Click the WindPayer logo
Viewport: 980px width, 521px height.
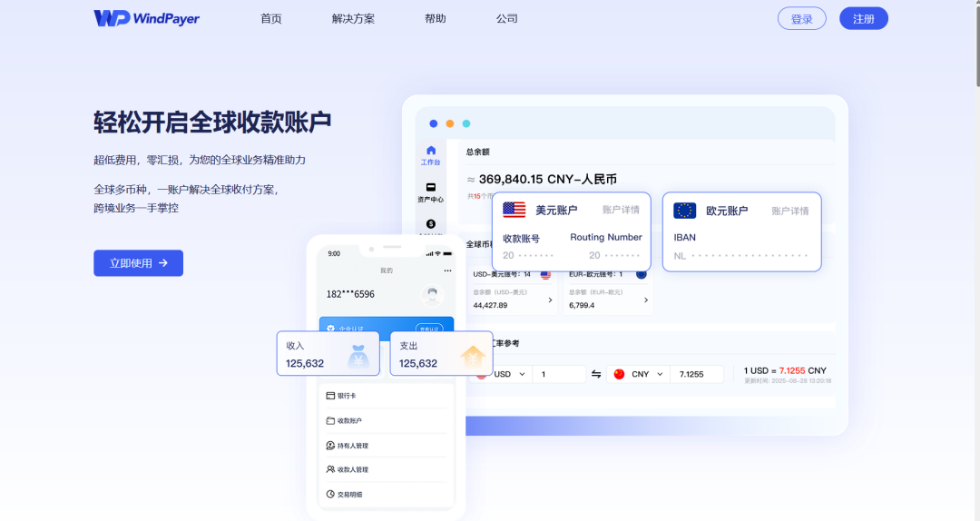click(x=146, y=18)
